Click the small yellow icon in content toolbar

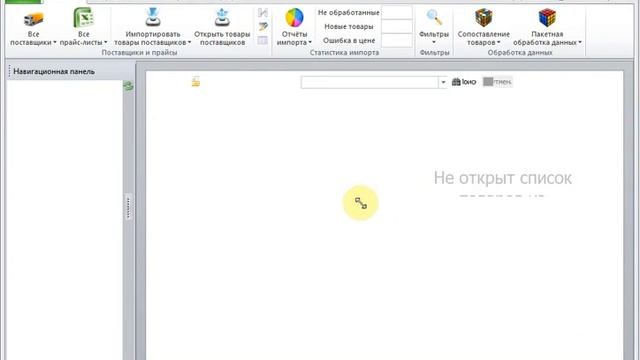coord(196,82)
